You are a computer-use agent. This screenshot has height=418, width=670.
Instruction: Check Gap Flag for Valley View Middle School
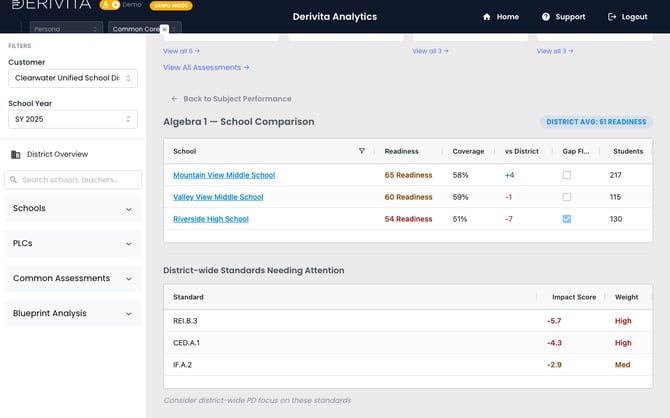tap(567, 197)
